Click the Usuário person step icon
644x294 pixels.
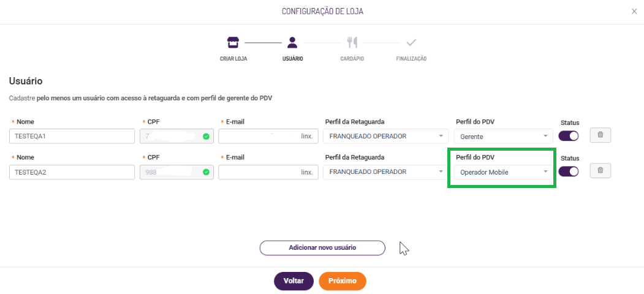[292, 42]
